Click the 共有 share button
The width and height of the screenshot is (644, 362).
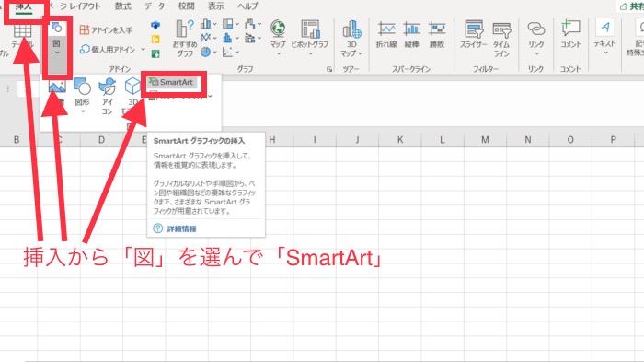632,6
